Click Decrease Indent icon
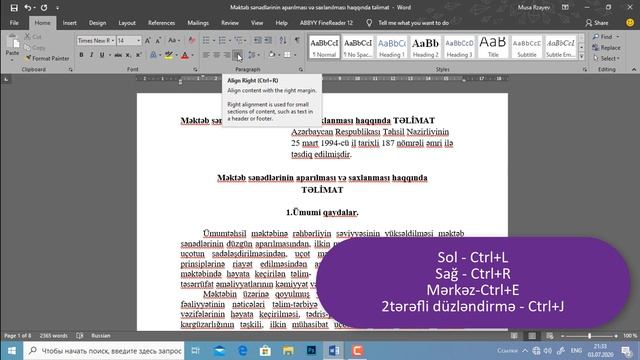The height and width of the screenshot is (360, 640). pos(258,40)
